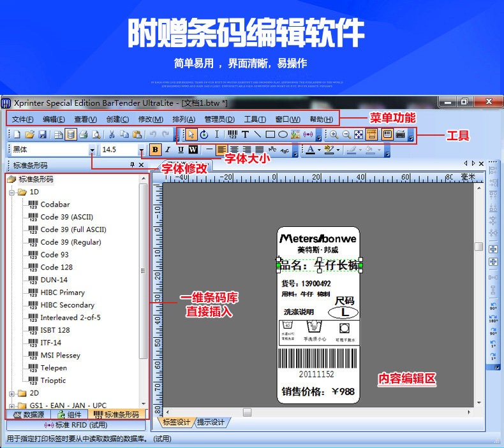Choose the barcode creation tool
This screenshot has height=448, width=504.
(x=232, y=134)
